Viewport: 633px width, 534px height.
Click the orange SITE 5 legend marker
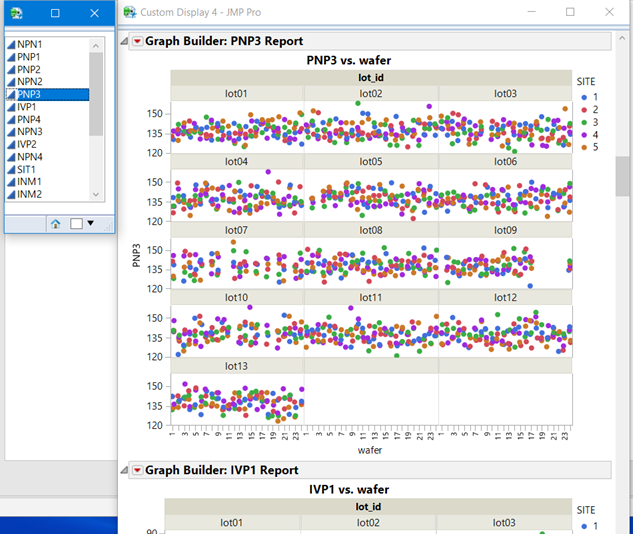(584, 147)
